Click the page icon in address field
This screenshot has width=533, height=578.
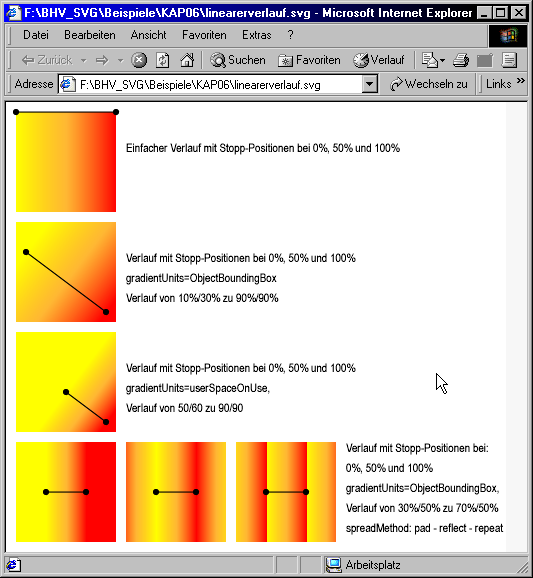[x=67, y=85]
